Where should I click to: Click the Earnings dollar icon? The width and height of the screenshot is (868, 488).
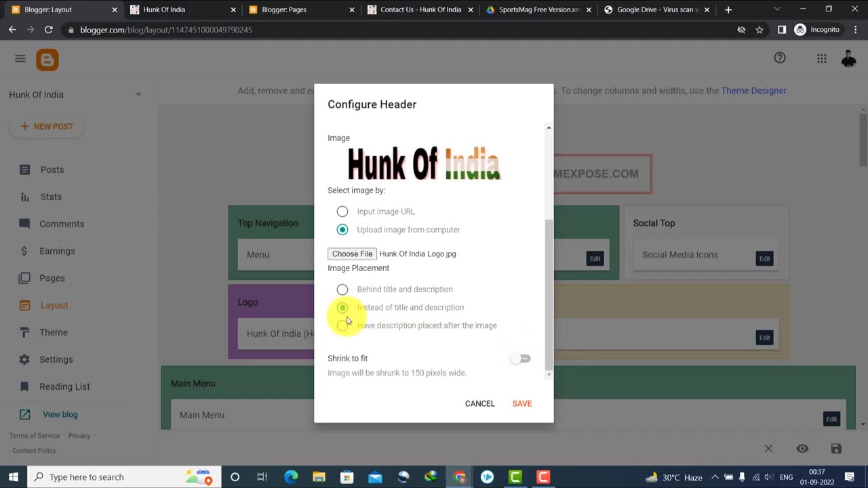[24, 251]
